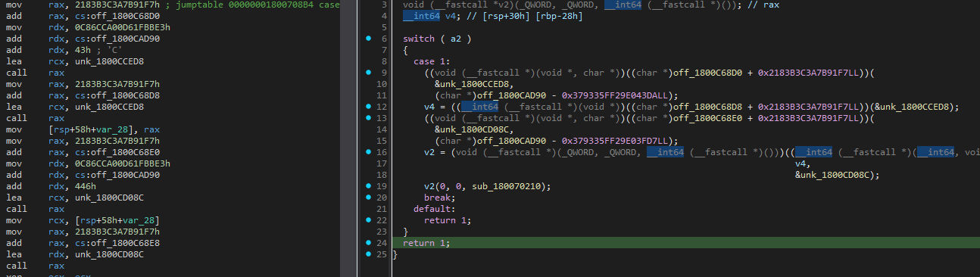Click the 'break;' statement
980x277 pixels.
click(x=440, y=198)
